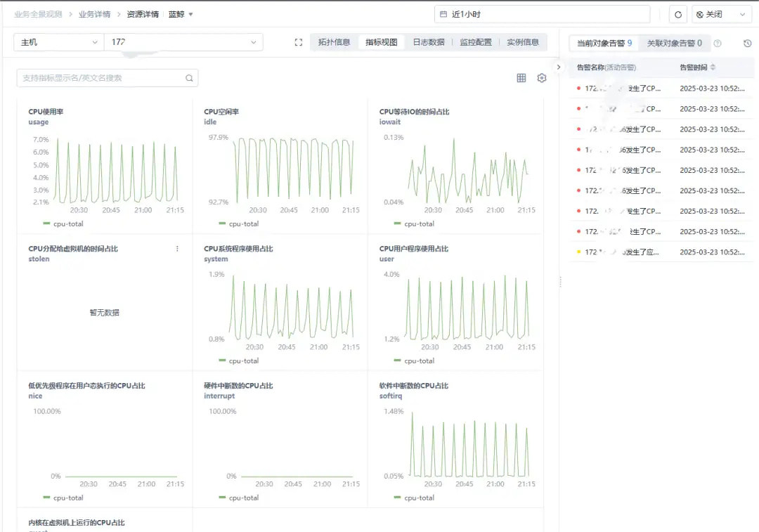Switch to 监控配置 tab
The image size is (759, 532).
point(475,42)
